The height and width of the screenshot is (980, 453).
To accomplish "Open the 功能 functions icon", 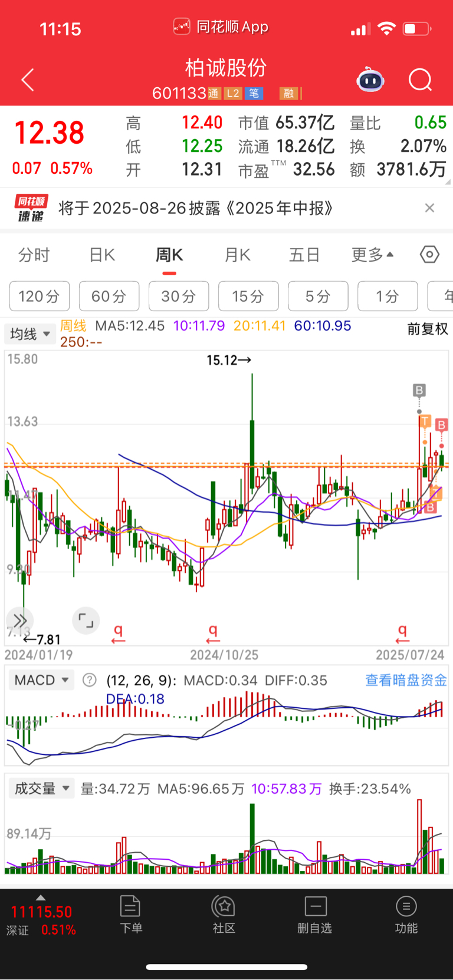I will 406,914.
